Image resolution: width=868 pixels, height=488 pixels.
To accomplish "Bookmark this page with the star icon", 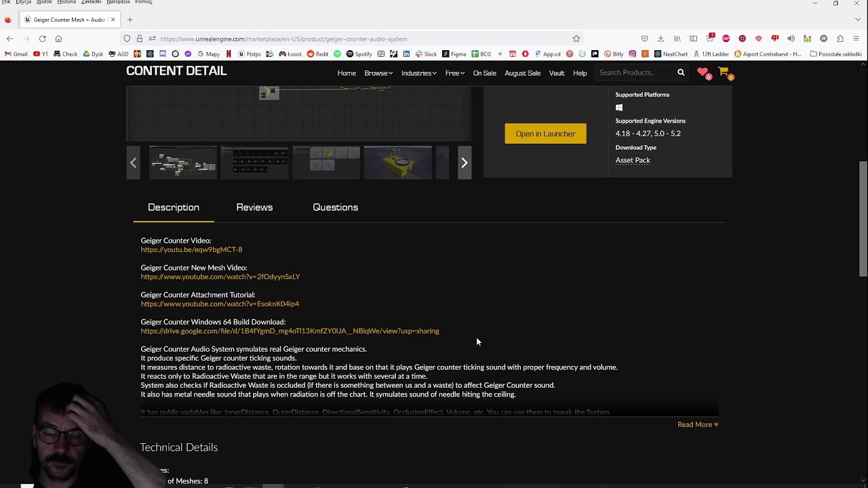I will point(576,39).
